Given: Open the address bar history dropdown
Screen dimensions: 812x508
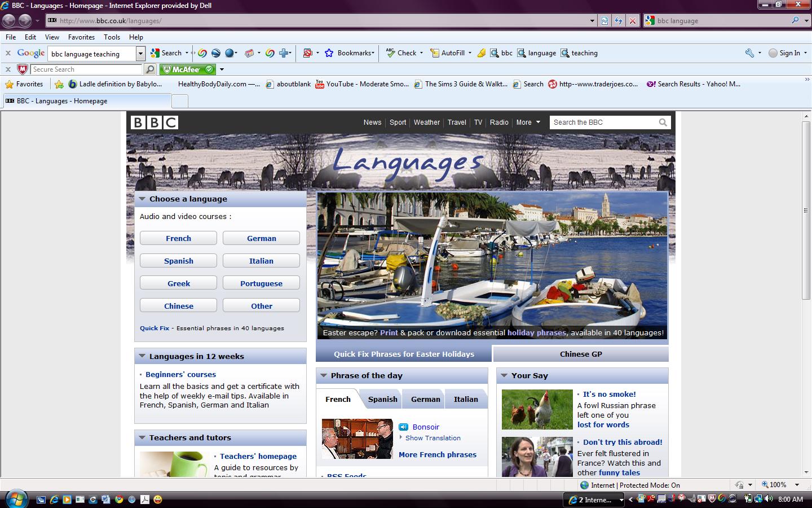Looking at the screenshot, I should pyautogui.click(x=592, y=20).
